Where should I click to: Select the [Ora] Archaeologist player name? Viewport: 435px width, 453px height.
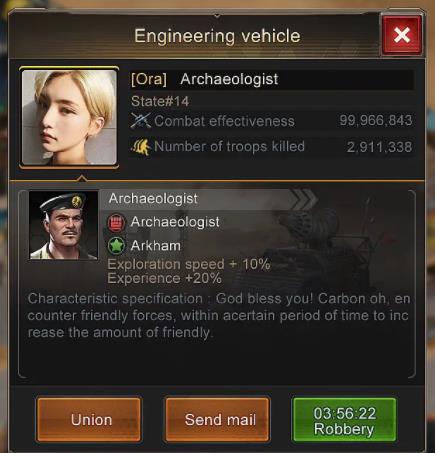[x=205, y=79]
